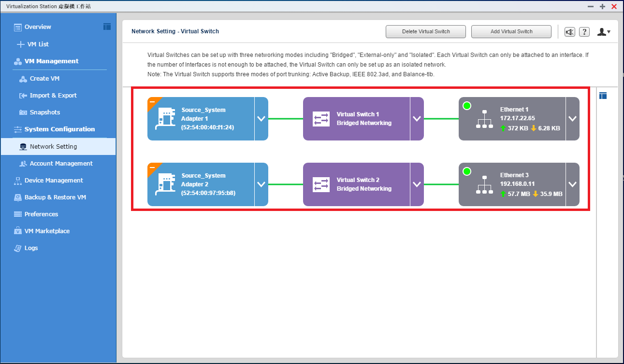The height and width of the screenshot is (364, 624).
Task: Open the help question mark icon
Action: click(584, 32)
